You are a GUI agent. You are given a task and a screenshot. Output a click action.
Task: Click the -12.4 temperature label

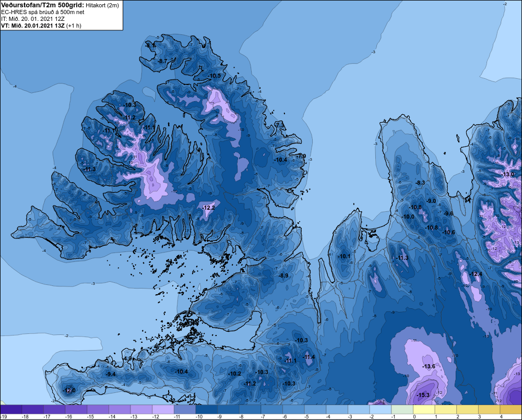pos(476,274)
